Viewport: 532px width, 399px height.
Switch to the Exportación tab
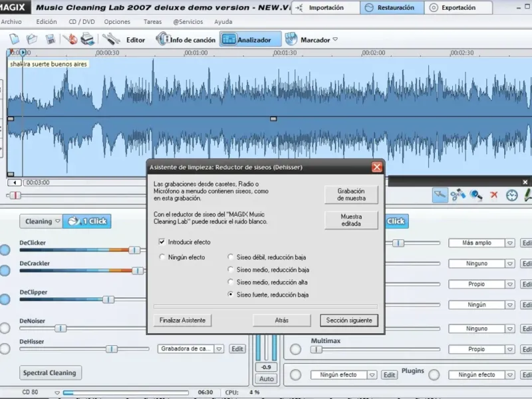coord(458,7)
